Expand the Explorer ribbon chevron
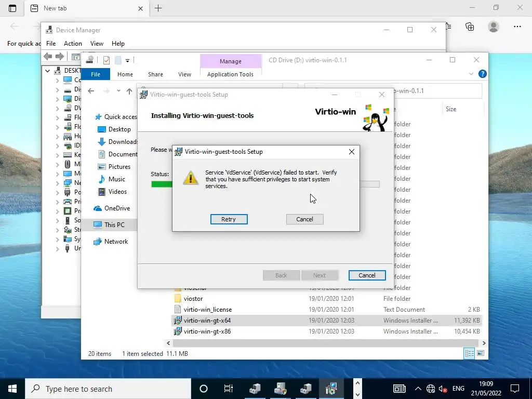 [471, 74]
